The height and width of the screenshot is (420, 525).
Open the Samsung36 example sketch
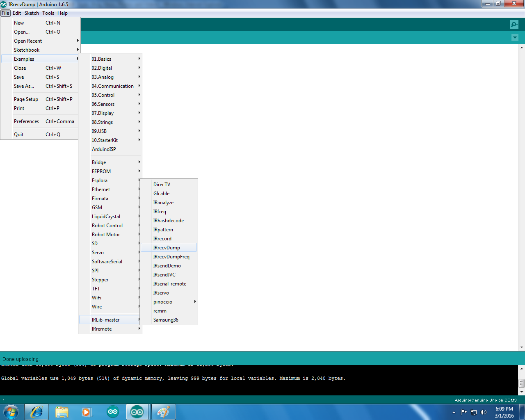[x=169, y=320]
